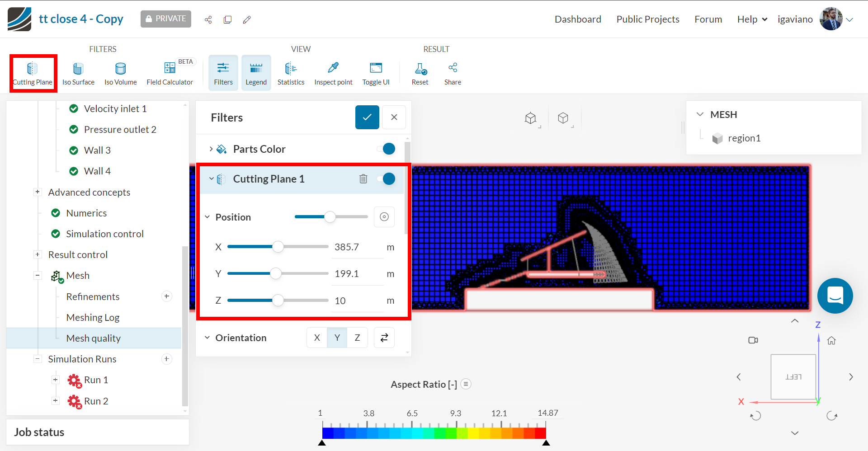Select the Cutting Plane filter tool
This screenshot has width=868, height=451.
[33, 72]
